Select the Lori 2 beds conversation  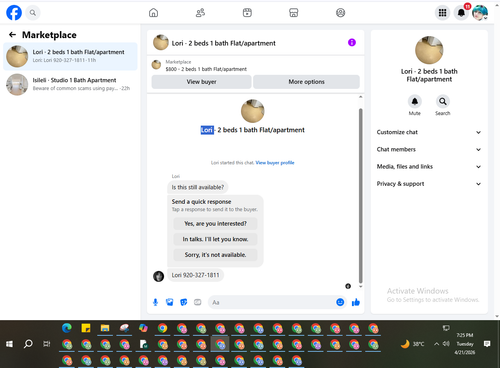tap(70, 56)
